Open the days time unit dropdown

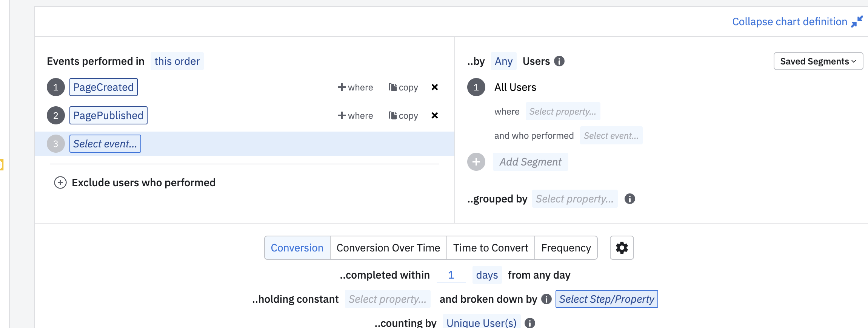coord(487,275)
